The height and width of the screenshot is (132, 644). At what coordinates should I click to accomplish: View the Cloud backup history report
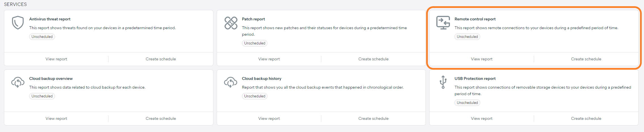pos(269,118)
